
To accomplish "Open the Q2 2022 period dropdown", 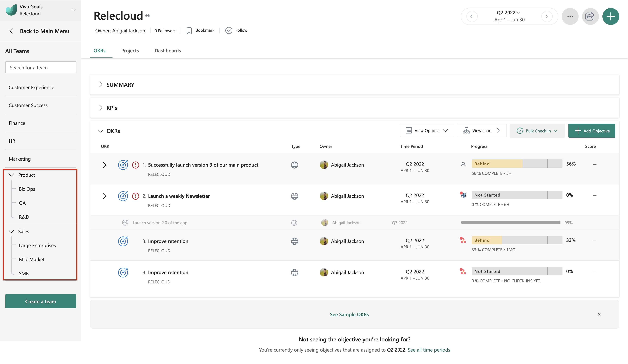I will [508, 12].
